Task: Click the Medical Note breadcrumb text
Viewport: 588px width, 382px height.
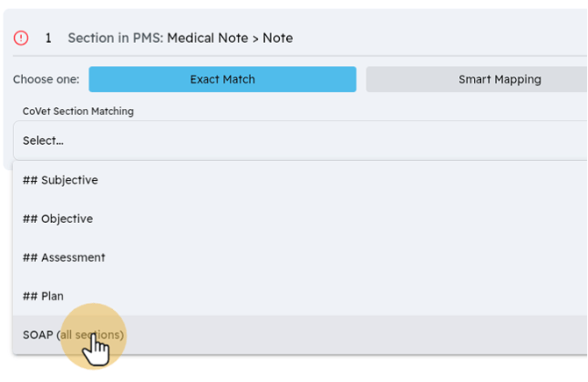Action: tap(207, 38)
